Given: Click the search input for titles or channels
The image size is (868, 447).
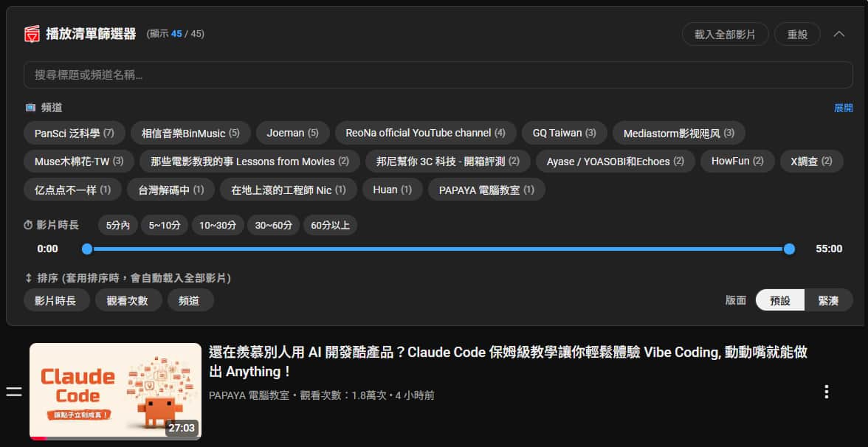Looking at the screenshot, I should (x=434, y=74).
